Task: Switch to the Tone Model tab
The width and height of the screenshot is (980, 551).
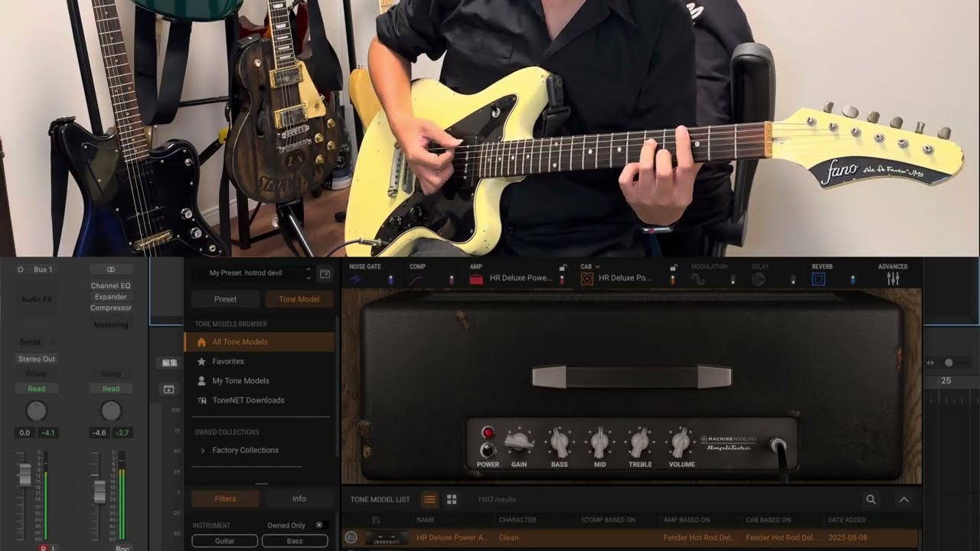Action: 299,299
